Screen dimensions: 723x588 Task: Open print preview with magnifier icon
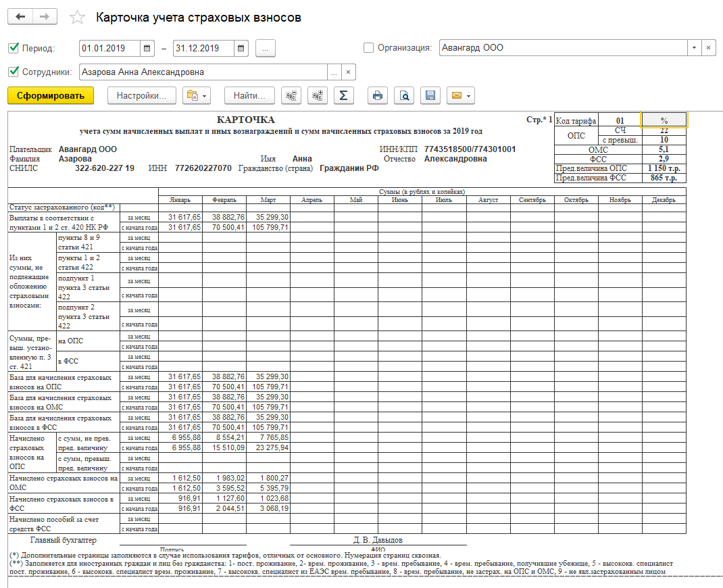click(404, 96)
